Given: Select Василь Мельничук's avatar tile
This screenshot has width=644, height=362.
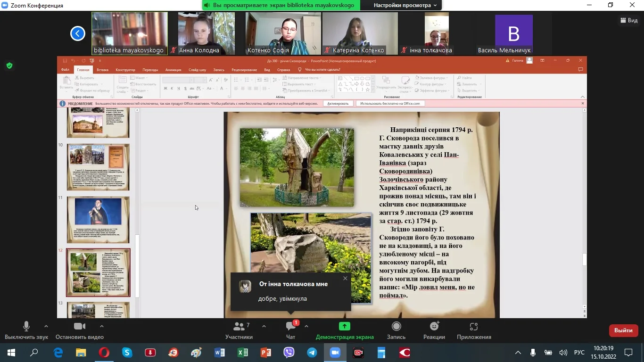Looking at the screenshot, I should click(x=513, y=33).
